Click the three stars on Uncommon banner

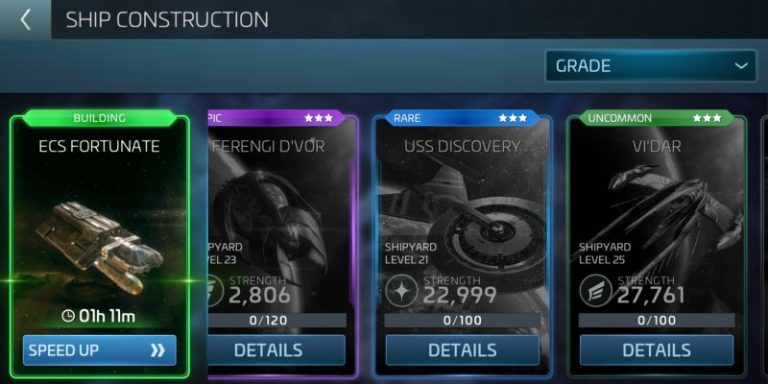click(707, 118)
